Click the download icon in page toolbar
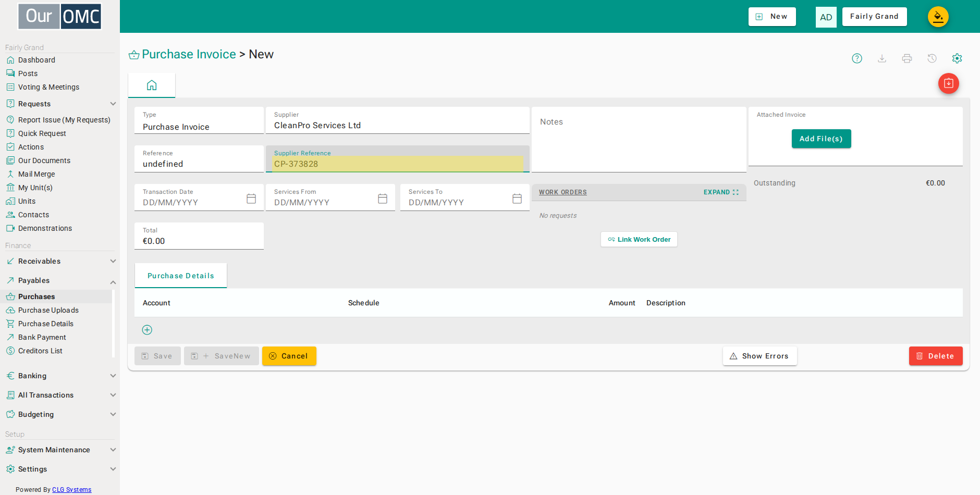Viewport: 980px width, 495px height. pos(882,58)
